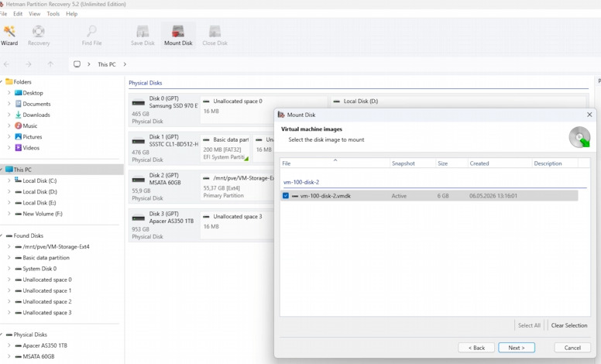
Task: Expand /mnt/pve/VM-Storage-Ext4 found disk
Action: [9, 247]
